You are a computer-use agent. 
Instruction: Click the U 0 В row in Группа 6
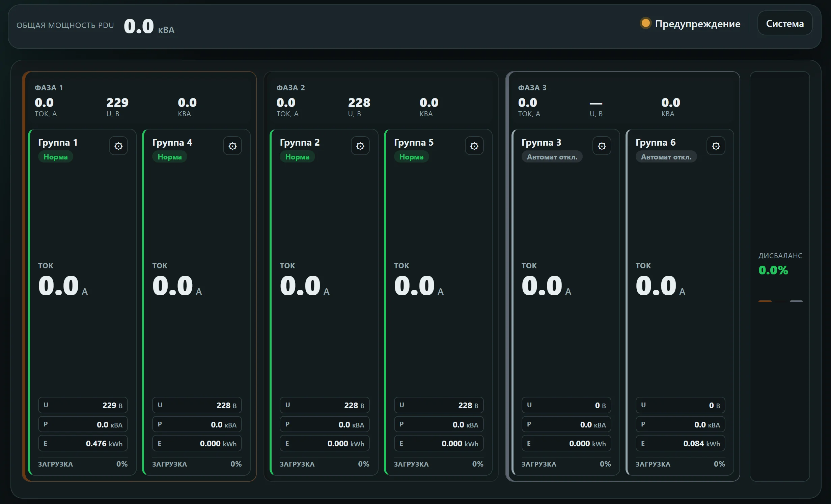coord(681,405)
